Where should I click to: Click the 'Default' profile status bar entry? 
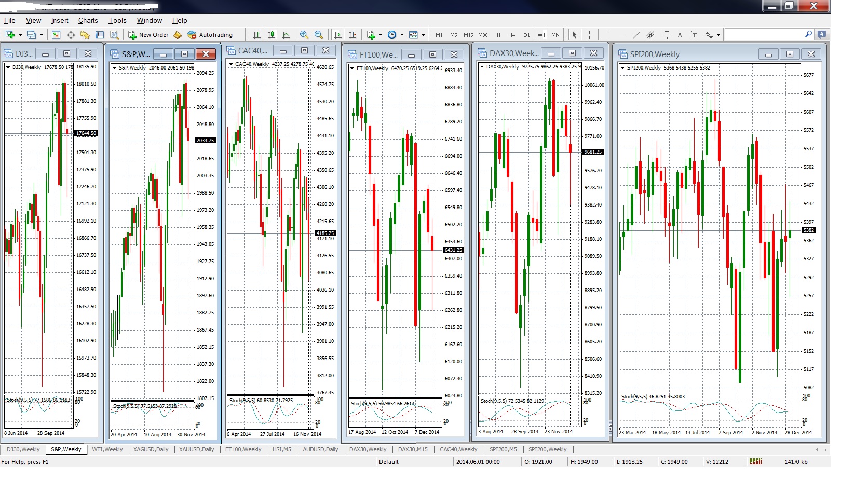pos(388,462)
